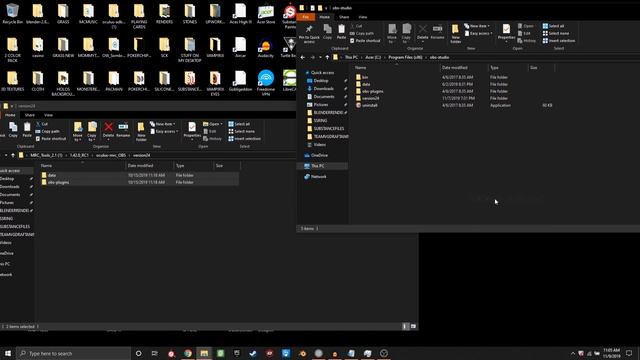Image resolution: width=640 pixels, height=360 pixels.
Task: Click Select none in version24 window
Action: click(241, 131)
